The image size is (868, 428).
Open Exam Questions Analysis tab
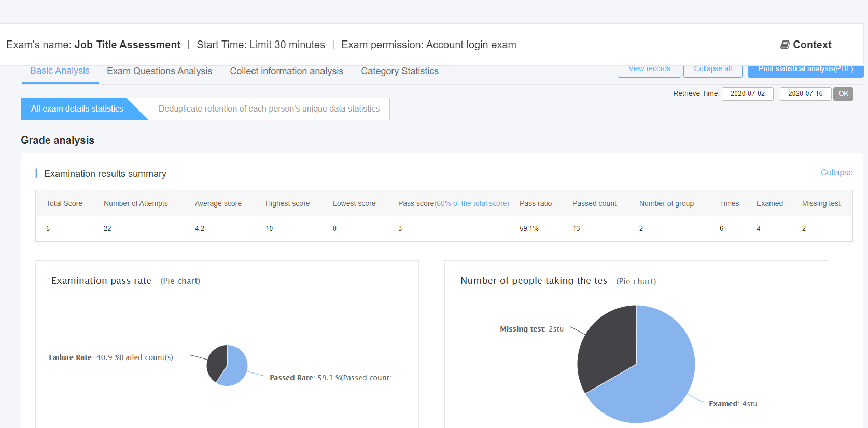coord(159,71)
